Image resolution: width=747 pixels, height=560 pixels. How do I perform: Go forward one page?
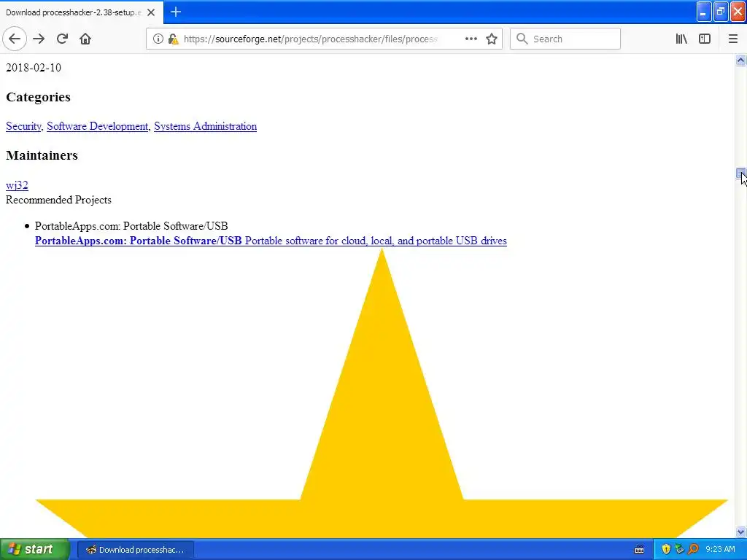click(39, 39)
